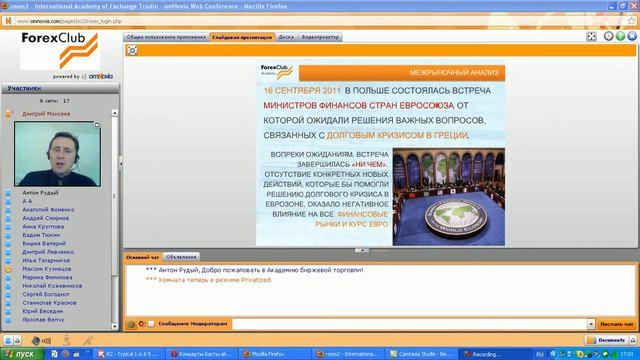Switch to Camtasia Studio in the taskbar
Viewport: 640px width, 360px height.
[x=421, y=354]
